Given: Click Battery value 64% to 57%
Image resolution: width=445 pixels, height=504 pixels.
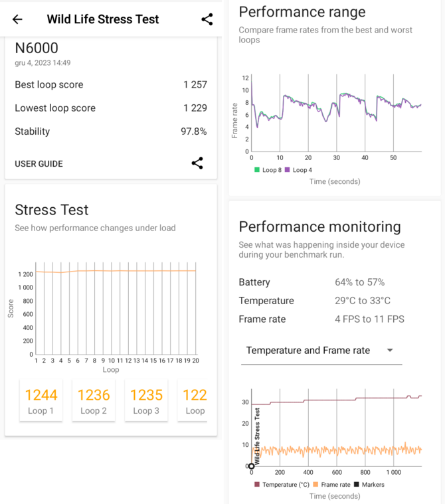Looking at the screenshot, I should pyautogui.click(x=360, y=282).
